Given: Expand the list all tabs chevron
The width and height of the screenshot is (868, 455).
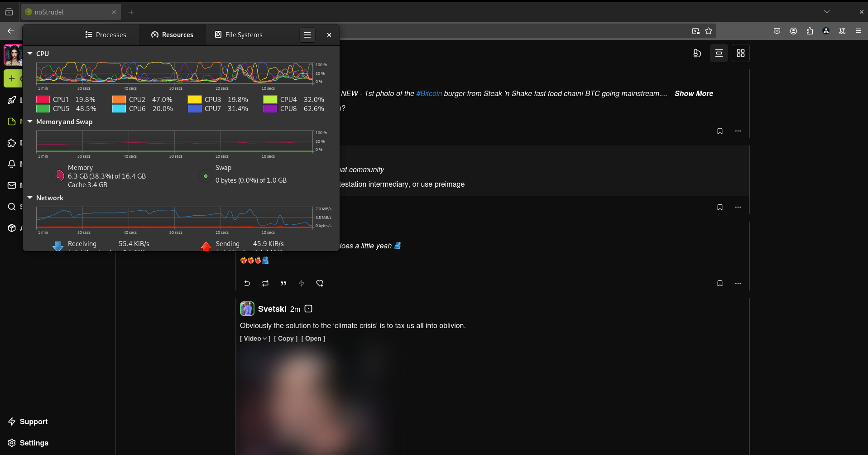Looking at the screenshot, I should point(827,12).
